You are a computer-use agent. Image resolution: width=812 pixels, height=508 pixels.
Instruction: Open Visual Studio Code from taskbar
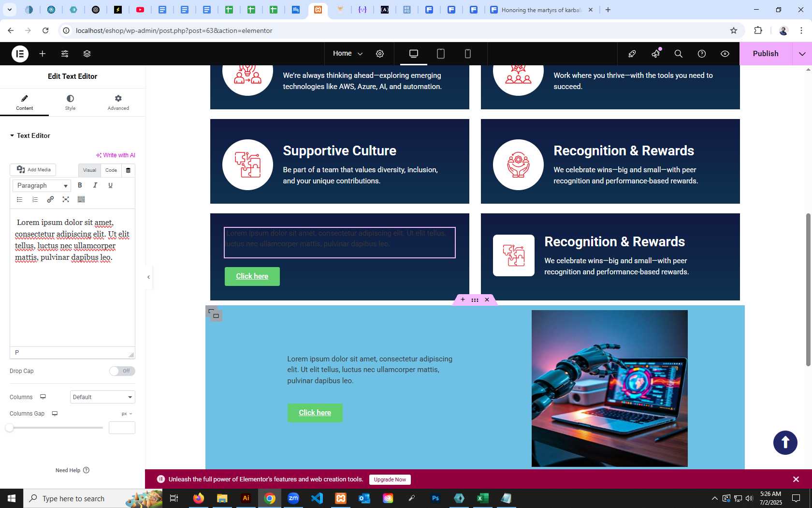pos(317,498)
